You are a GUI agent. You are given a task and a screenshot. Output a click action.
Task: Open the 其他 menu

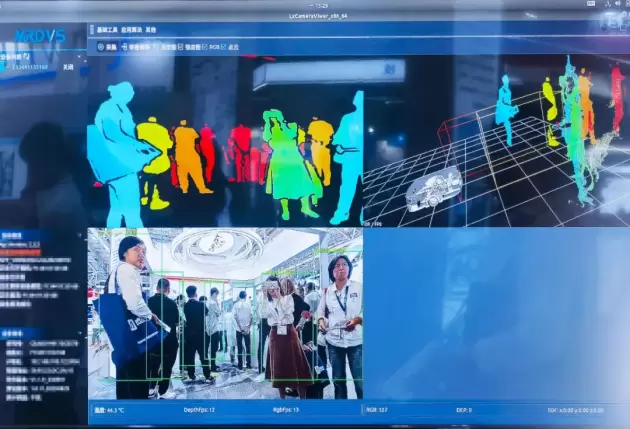[x=150, y=30]
